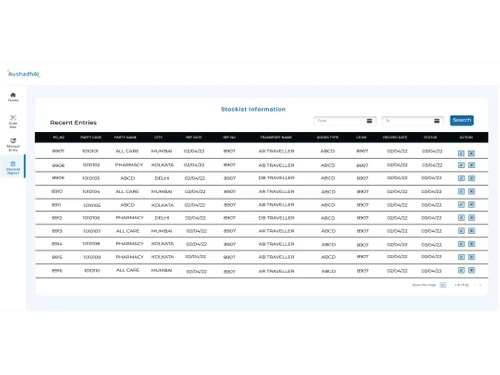Sort by the PARTY NAME column header
This screenshot has height=375, width=500.
(125, 137)
